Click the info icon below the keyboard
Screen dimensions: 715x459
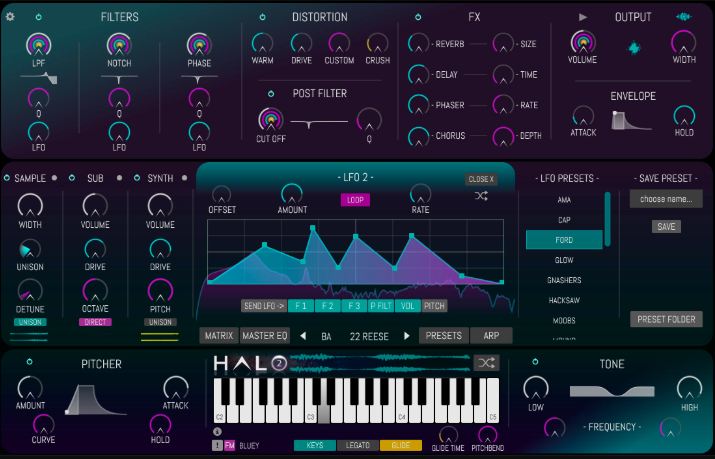(218, 432)
